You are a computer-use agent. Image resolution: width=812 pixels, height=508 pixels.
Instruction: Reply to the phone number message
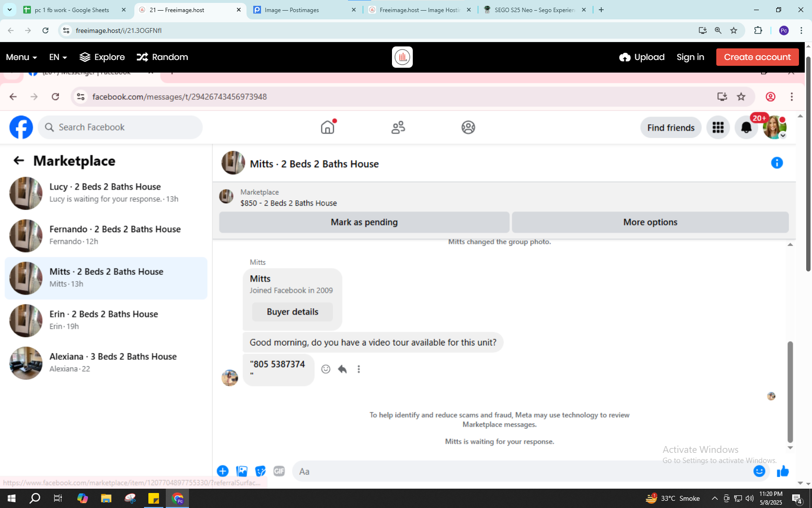pos(342,369)
